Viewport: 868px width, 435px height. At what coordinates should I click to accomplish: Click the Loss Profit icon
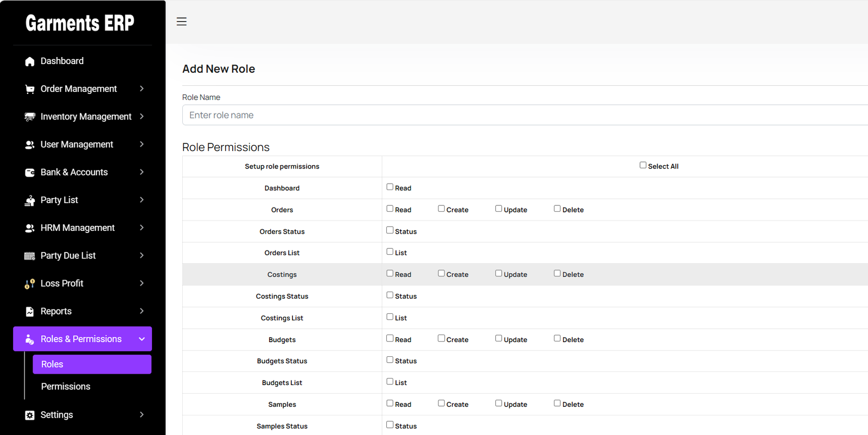[30, 283]
